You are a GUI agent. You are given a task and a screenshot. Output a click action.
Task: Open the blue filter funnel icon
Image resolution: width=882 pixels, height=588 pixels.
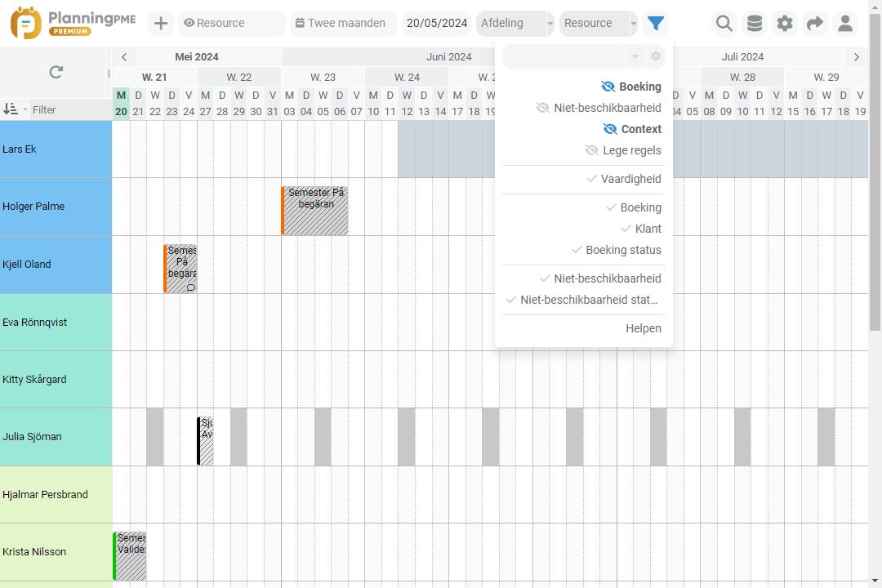(656, 23)
